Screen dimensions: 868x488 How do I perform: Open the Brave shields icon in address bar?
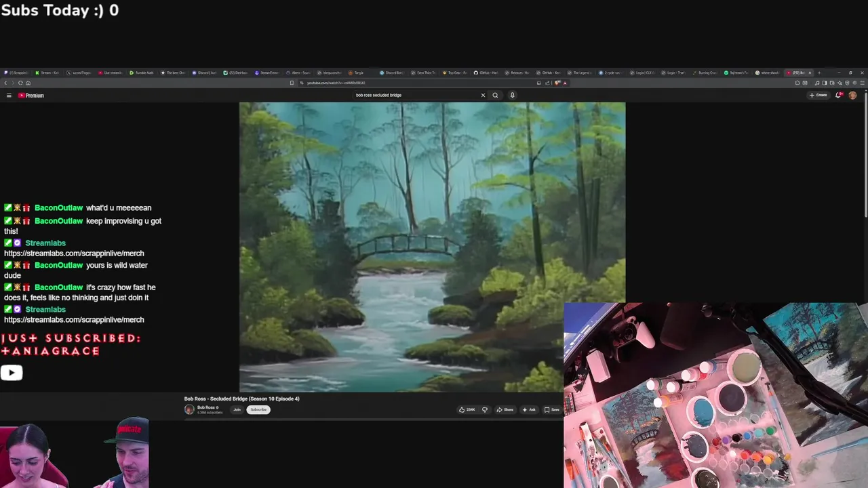click(557, 83)
